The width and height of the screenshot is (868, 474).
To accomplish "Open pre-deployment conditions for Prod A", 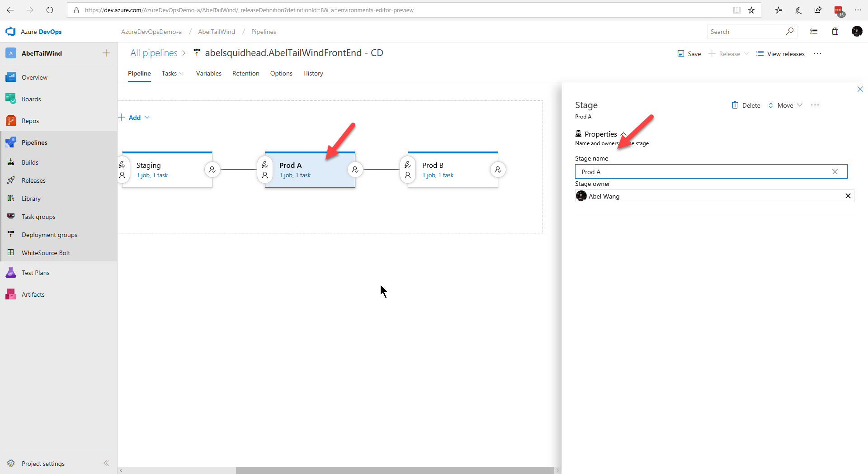I will coord(265,170).
